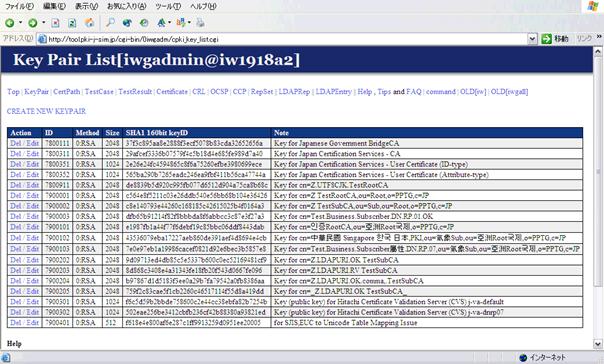Open the Search magnifier tool
The width and height of the screenshot is (604, 364).
pos(110,23)
